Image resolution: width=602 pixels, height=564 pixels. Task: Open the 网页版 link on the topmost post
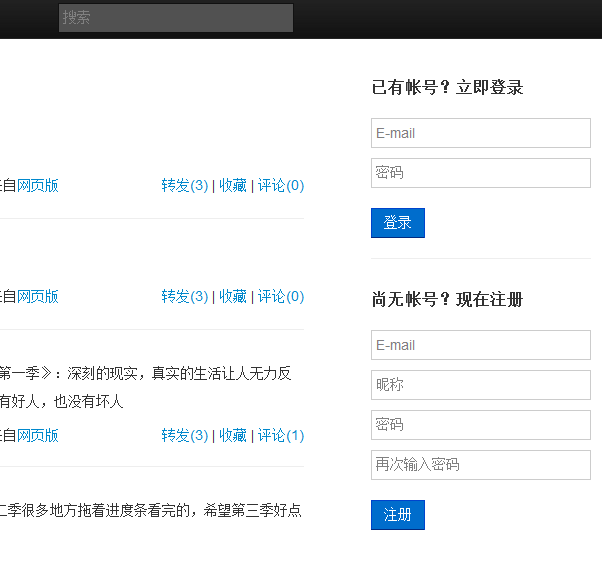pyautogui.click(x=38, y=185)
